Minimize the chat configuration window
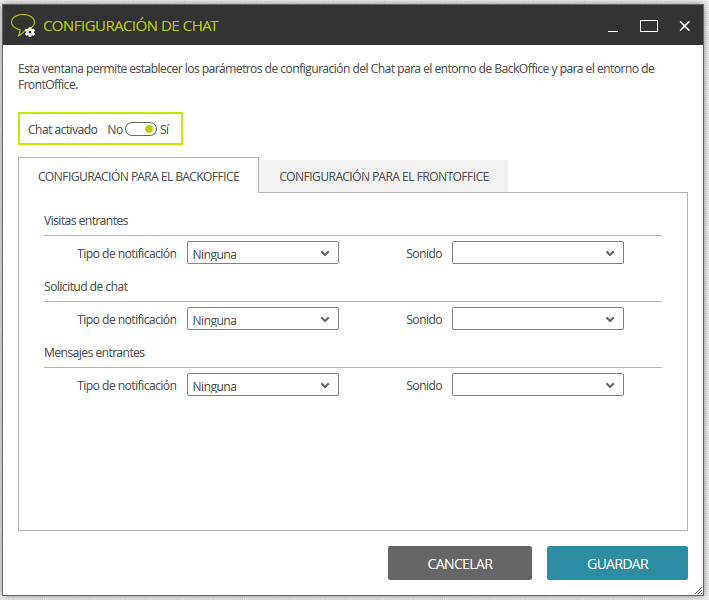This screenshot has height=600, width=709. pyautogui.click(x=613, y=26)
